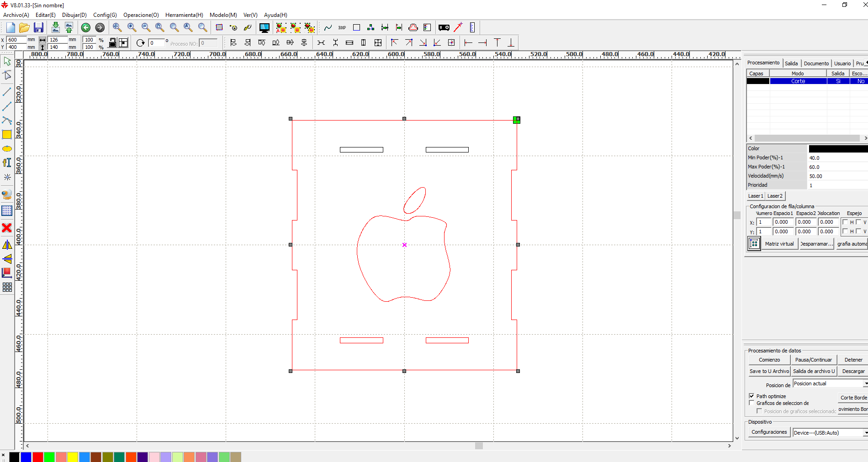This screenshot has width=868, height=462.
Task: Open the Archivo(A) menu
Action: pyautogui.click(x=16, y=15)
